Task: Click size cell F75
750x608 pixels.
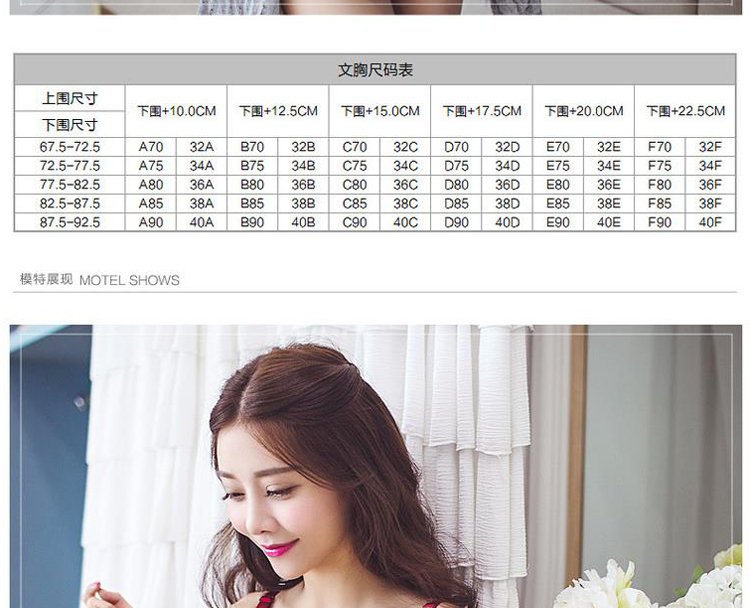Action: 660,166
